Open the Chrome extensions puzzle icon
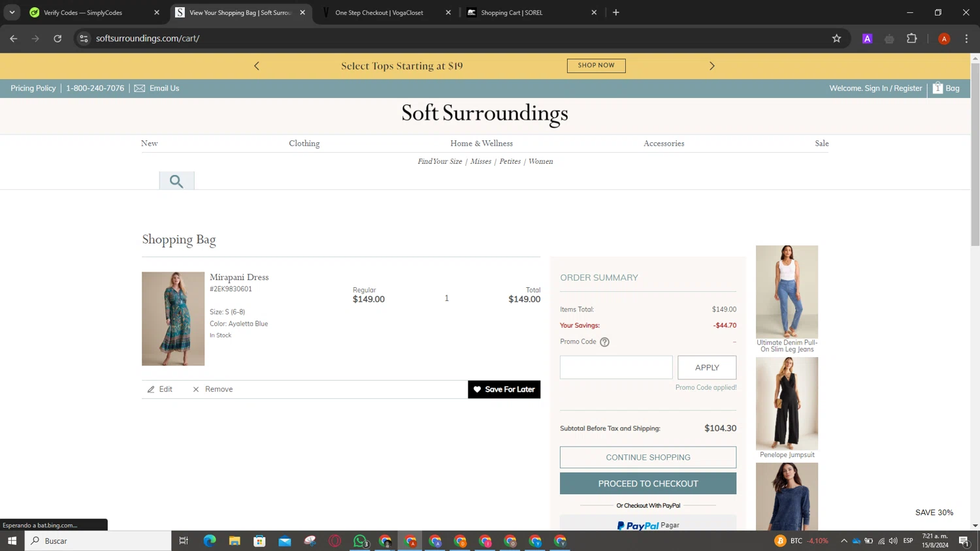This screenshot has height=551, width=980. pyautogui.click(x=912, y=39)
